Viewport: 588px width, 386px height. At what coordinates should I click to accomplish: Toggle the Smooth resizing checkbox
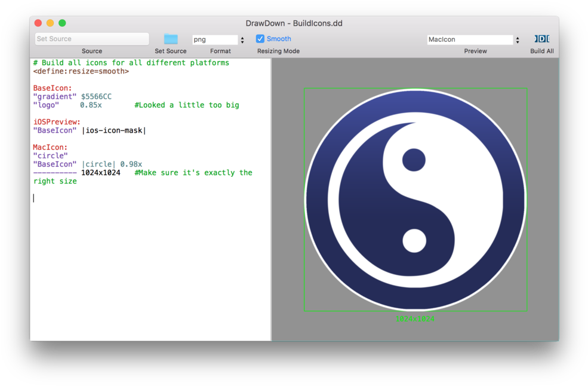coord(260,39)
